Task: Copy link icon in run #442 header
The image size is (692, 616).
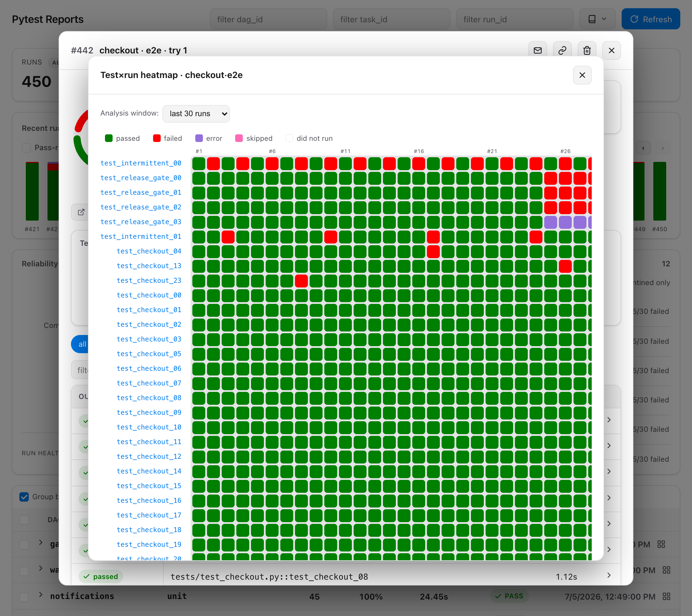Action: point(562,50)
